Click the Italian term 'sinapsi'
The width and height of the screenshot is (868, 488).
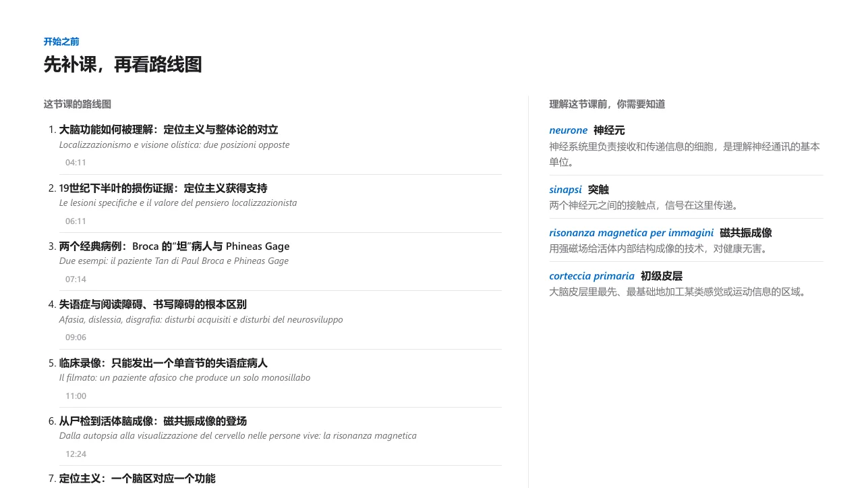565,190
